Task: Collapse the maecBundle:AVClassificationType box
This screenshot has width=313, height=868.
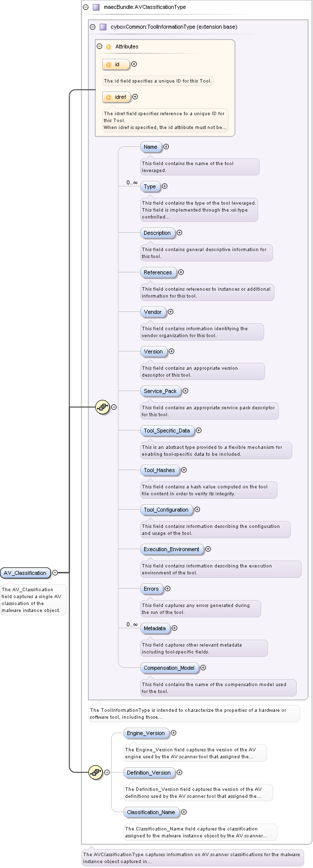Action: click(86, 7)
